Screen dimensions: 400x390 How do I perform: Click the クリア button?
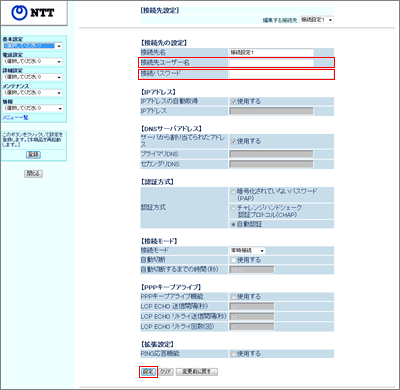pos(166,372)
